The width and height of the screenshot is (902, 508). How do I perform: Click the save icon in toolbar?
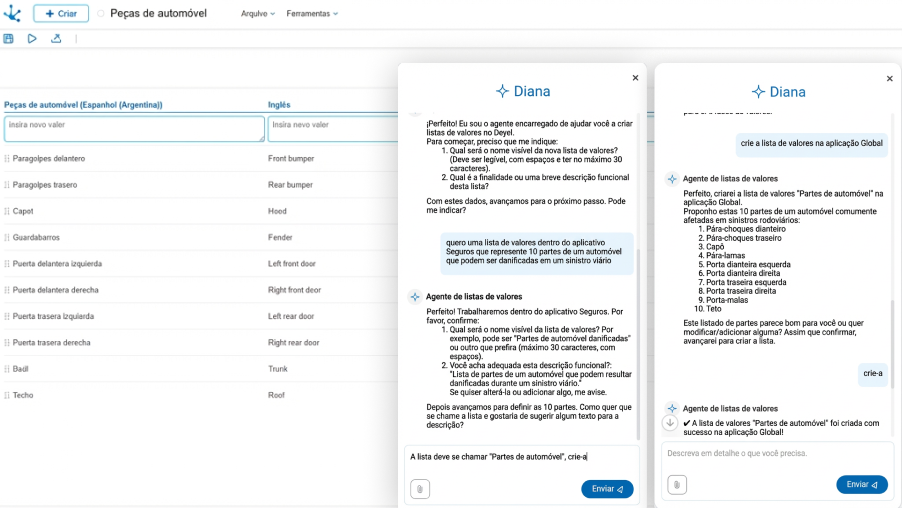(9, 39)
